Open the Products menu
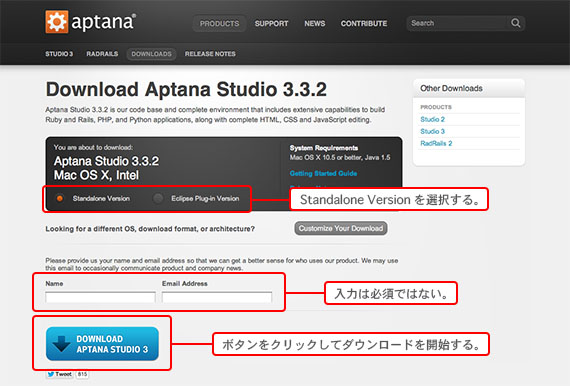Viewport: 570px width, 386px height. (219, 24)
